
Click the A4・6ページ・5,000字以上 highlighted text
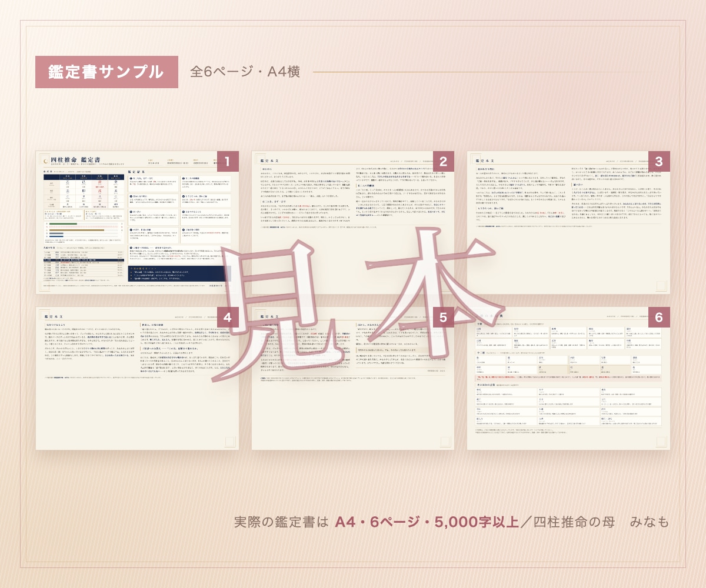coord(427,522)
